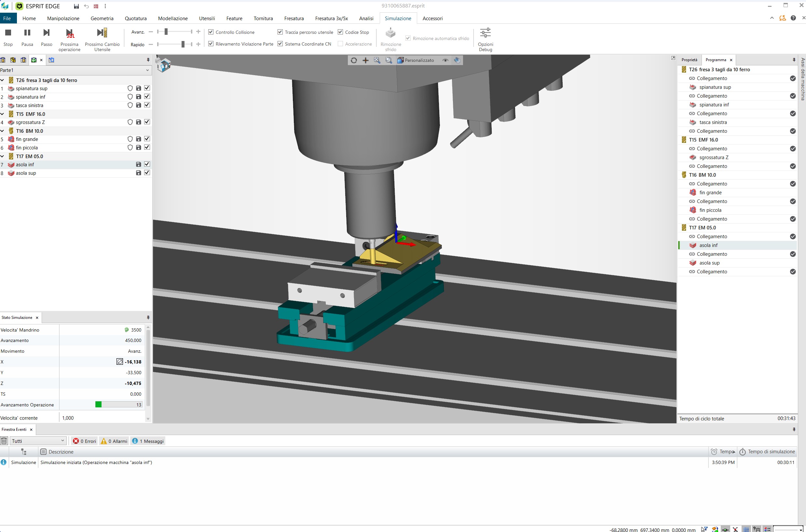
Task: Toggle Sistema Coordinate CN checkbox
Action: pos(280,44)
